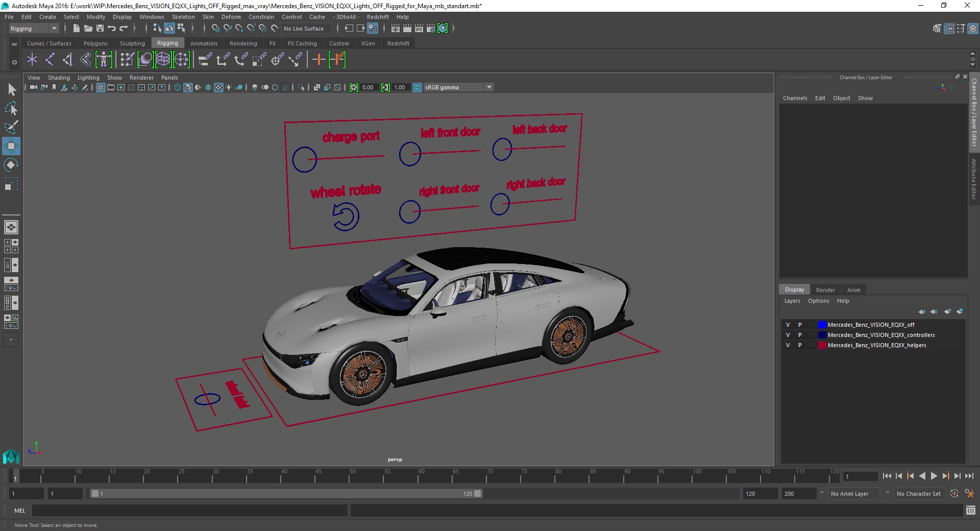Toggle visibility V of the controllers layer
Viewport: 980px width, 531px height.
788,335
